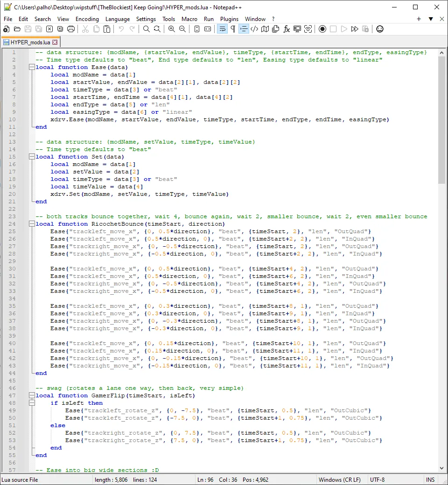Select the HYPER_mods.lua tab

(29, 41)
